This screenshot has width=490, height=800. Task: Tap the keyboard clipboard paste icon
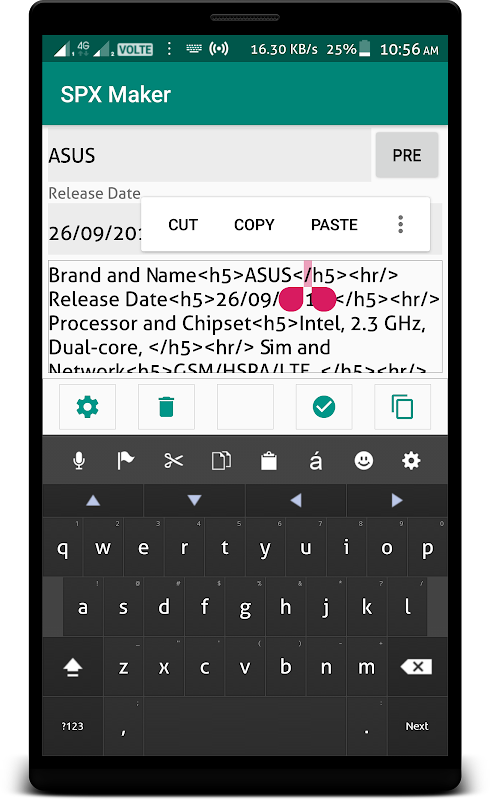coord(268,461)
